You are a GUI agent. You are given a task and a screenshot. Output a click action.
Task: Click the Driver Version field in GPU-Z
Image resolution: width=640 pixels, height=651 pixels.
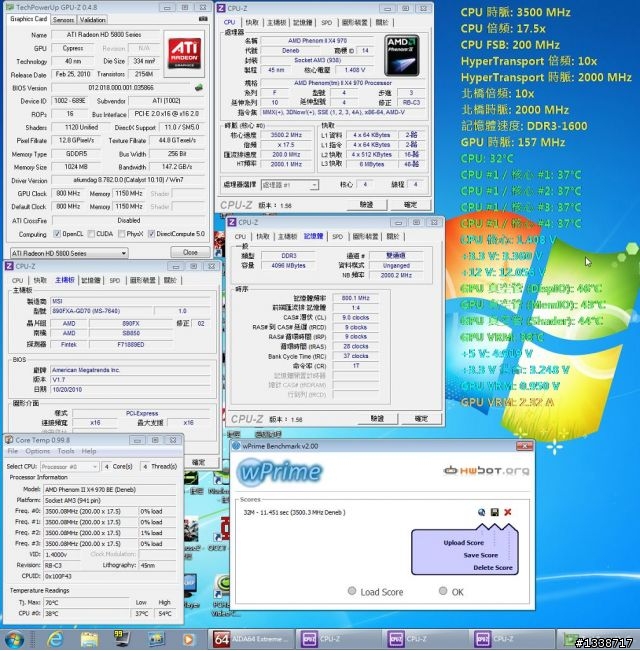point(128,180)
